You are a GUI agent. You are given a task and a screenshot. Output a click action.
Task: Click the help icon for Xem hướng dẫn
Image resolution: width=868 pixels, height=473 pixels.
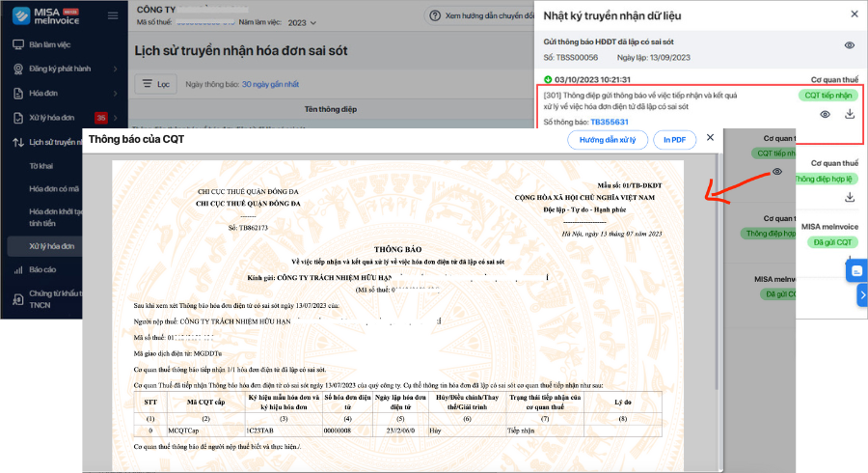(x=434, y=16)
